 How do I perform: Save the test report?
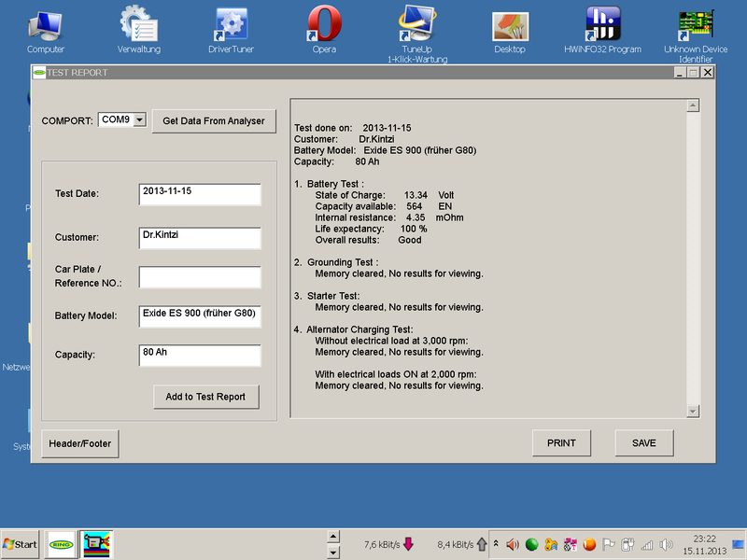click(643, 443)
